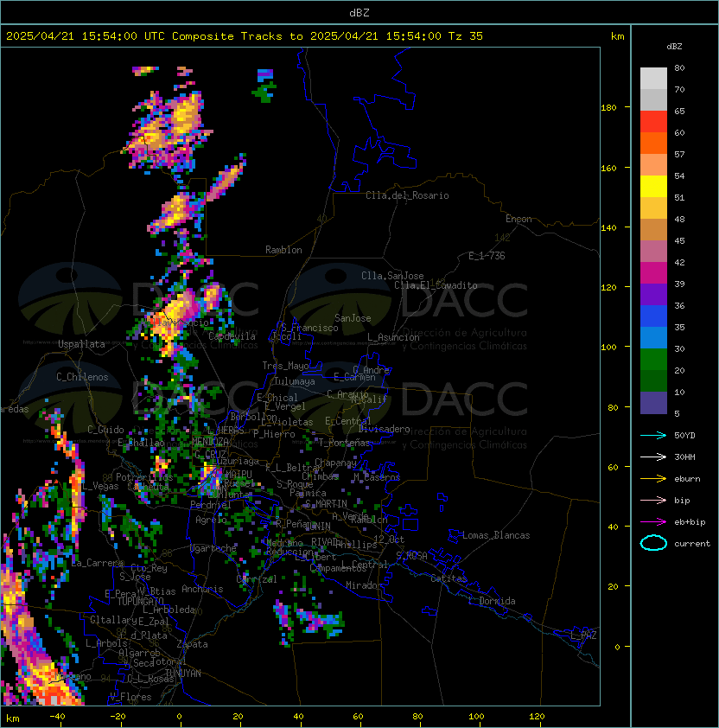Click the TUPUNGATO label
719x728 pixels.
140,601
